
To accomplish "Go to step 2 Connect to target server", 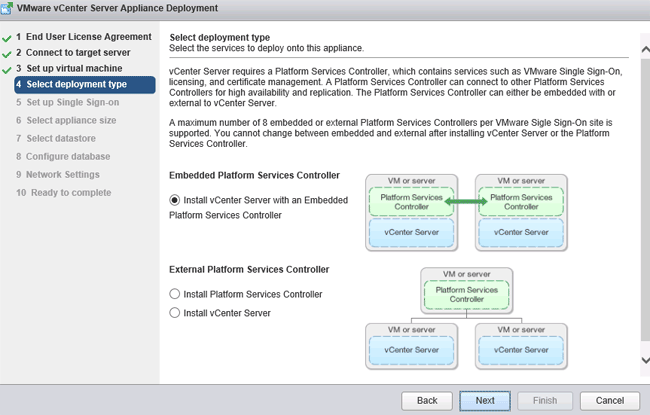I will pyautogui.click(x=73, y=53).
